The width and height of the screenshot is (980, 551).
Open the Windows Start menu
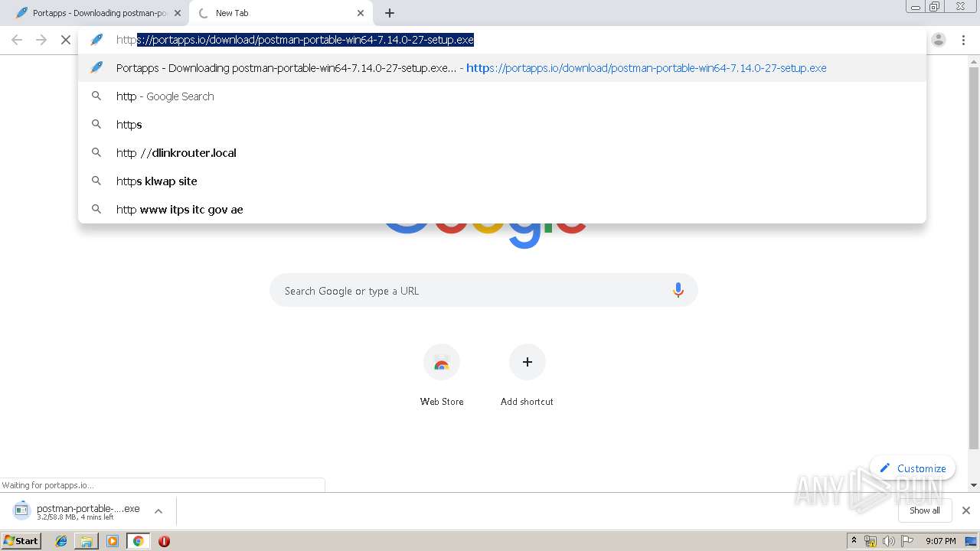point(21,541)
